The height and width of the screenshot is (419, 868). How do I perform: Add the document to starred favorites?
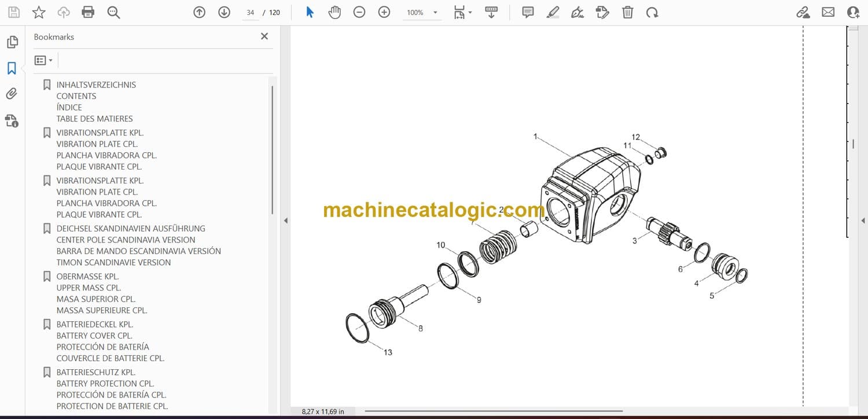tap(39, 12)
